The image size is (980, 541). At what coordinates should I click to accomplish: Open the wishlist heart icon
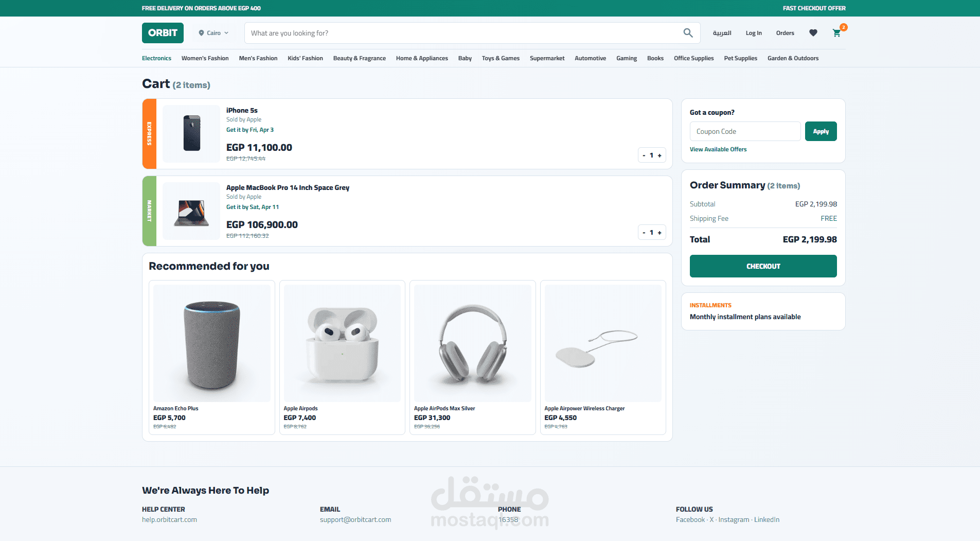(813, 33)
